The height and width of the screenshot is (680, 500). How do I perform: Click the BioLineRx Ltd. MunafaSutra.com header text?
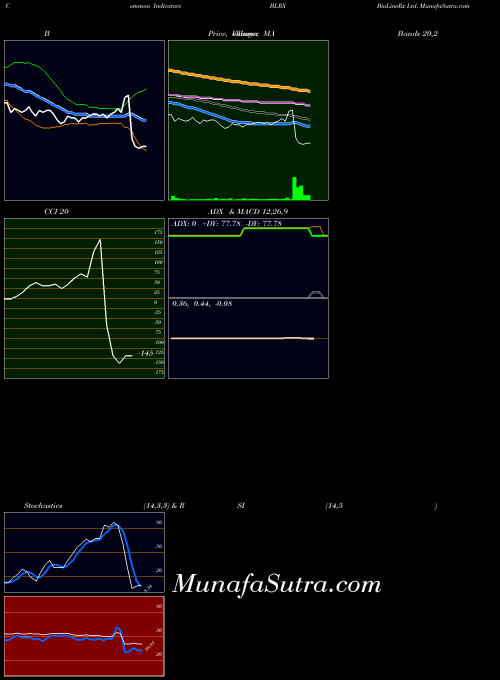423,6
